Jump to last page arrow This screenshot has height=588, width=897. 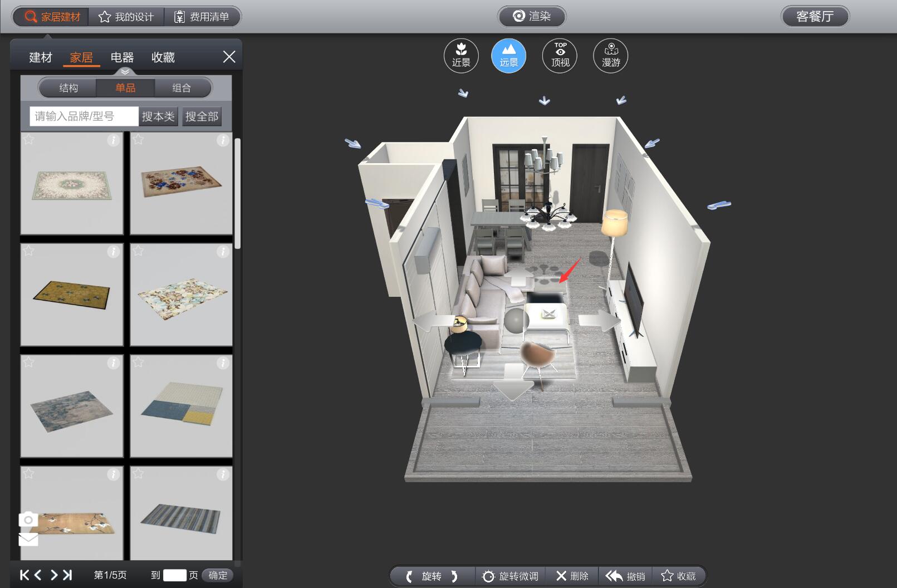pos(67,575)
